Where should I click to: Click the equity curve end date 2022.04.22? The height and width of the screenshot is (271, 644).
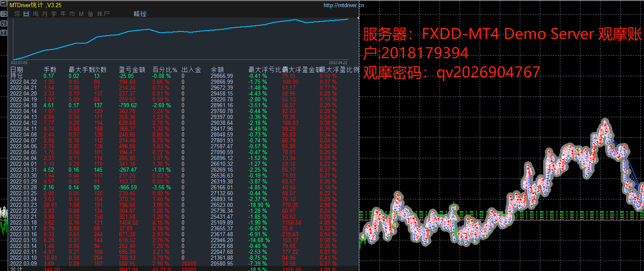338,63
